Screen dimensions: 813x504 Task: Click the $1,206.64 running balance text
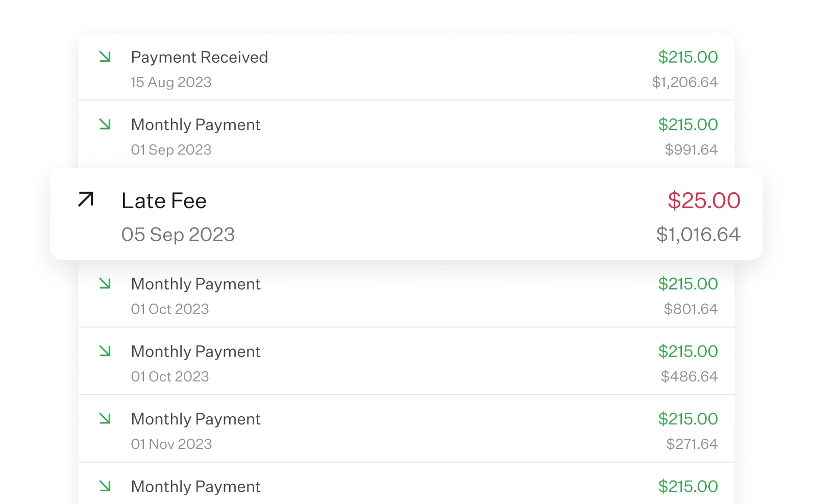(x=684, y=82)
